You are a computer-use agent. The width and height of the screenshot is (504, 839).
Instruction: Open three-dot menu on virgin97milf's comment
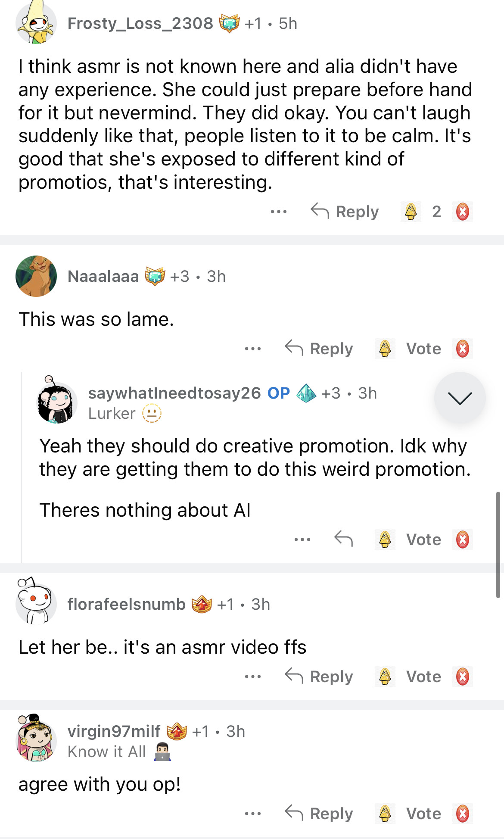point(253,814)
